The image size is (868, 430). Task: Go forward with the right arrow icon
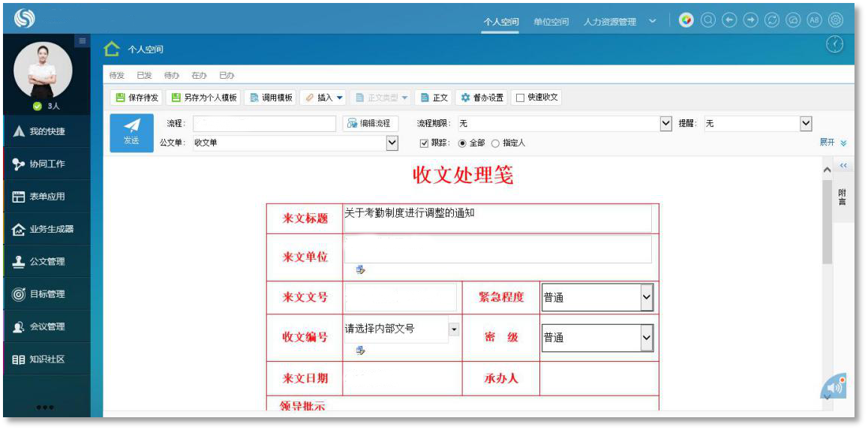(x=750, y=20)
